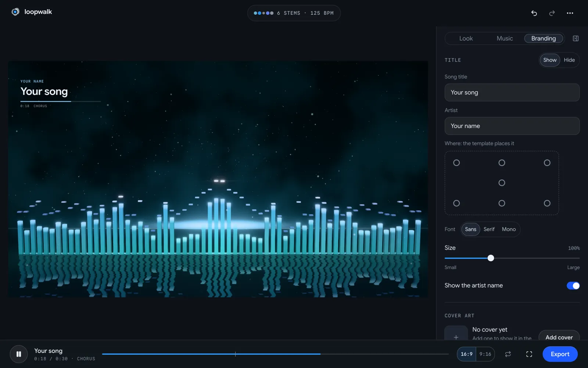Screen dimensions: 588x368
Task: Toggle Show the artist name switch
Action: (573, 286)
